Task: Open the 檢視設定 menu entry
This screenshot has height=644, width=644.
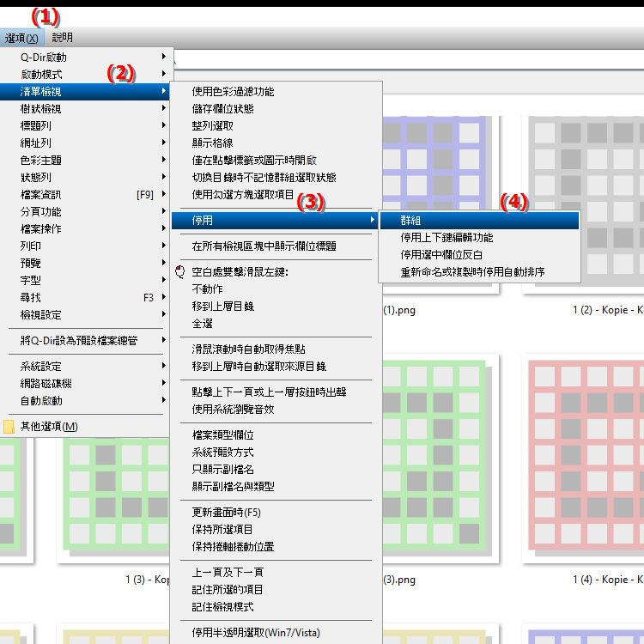Action: [x=86, y=315]
